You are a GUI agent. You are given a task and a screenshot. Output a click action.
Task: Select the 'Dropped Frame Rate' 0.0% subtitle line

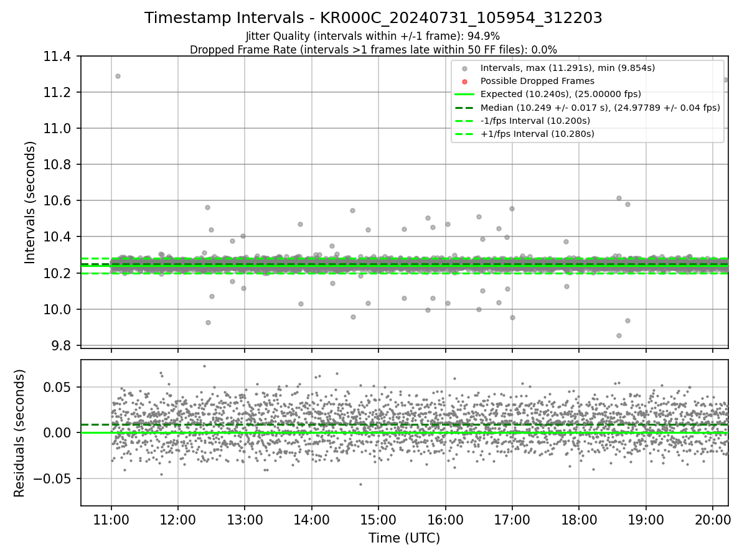pyautogui.click(x=374, y=49)
